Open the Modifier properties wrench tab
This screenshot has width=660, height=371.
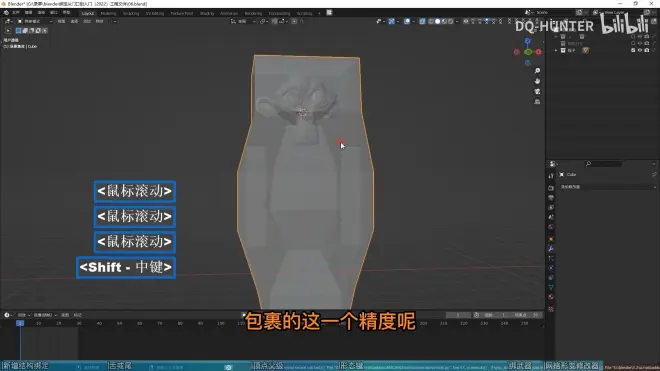(x=551, y=249)
